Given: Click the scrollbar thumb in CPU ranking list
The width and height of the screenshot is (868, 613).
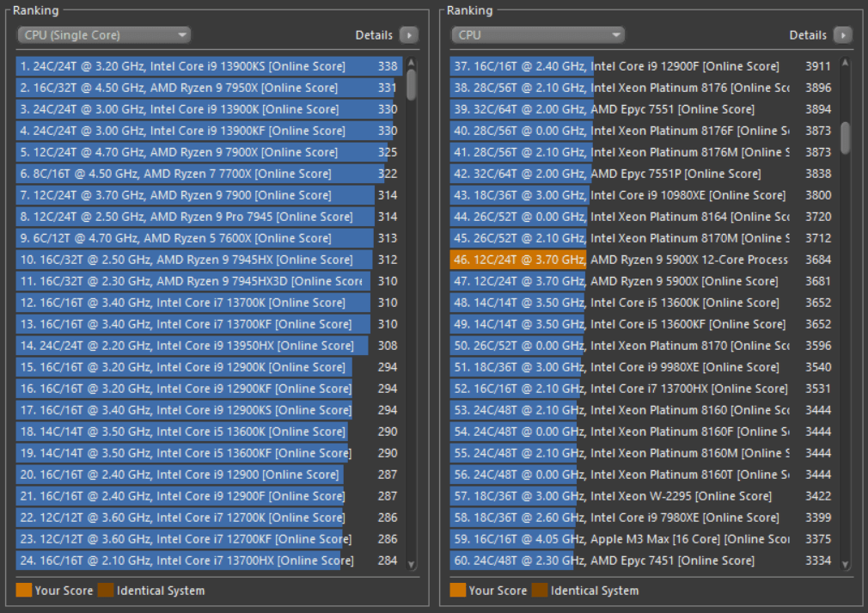Looking at the screenshot, I should coord(845,138).
